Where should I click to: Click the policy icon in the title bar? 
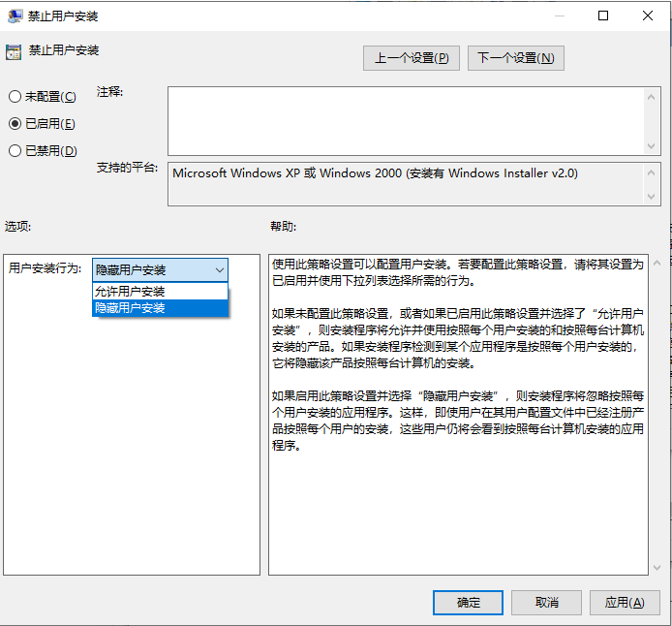(x=14, y=16)
